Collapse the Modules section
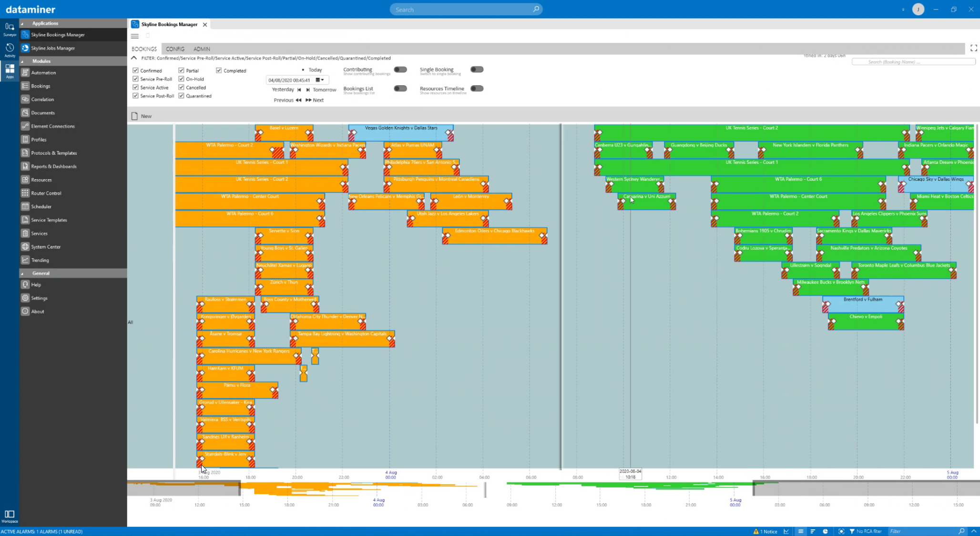 point(22,61)
